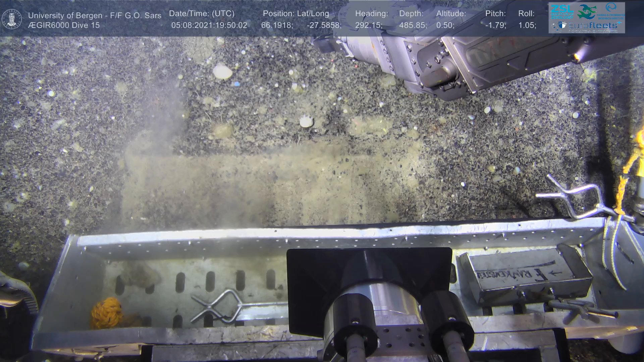Viewport: 644px width, 362px height.
Task: Click the Position Lat/Long label
Action: 296,14
